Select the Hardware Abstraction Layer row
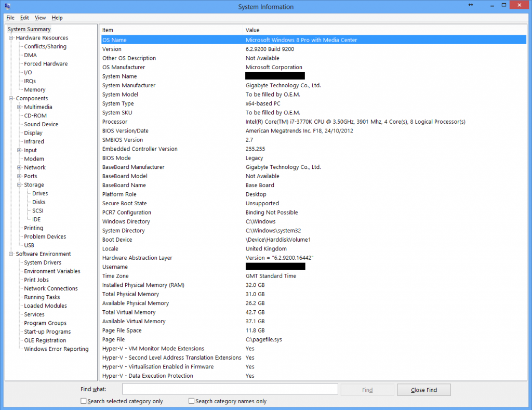The height and width of the screenshot is (410, 532). point(313,258)
